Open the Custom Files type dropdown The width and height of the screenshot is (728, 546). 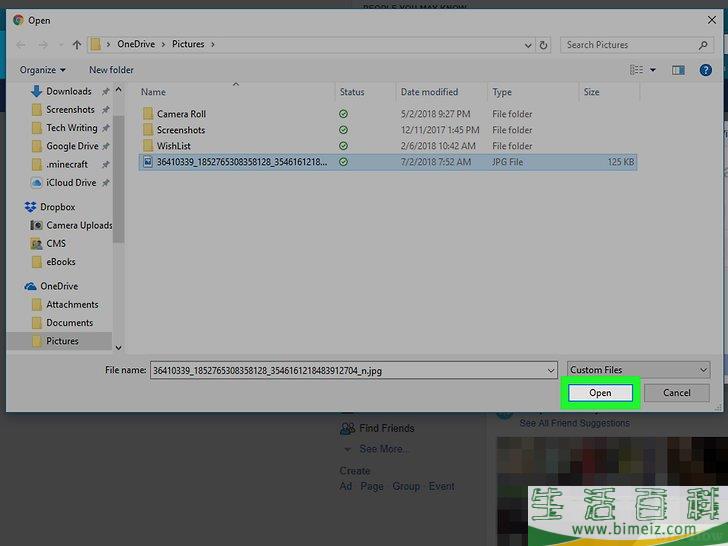pos(638,370)
